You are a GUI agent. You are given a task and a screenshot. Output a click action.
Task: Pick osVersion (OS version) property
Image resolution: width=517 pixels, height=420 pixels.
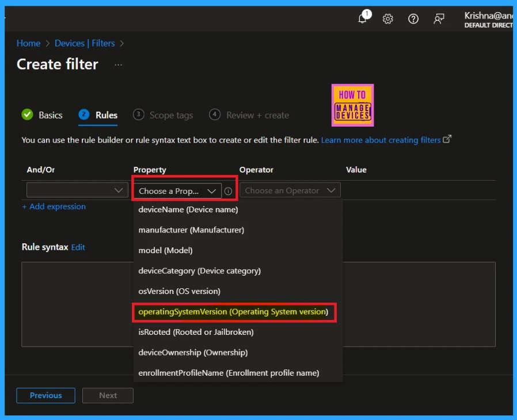pos(238,291)
